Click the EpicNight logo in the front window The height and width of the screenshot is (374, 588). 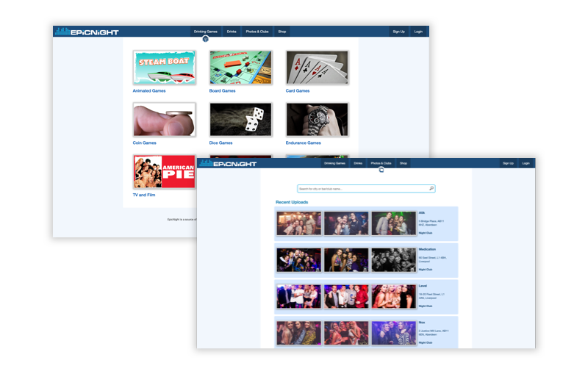coord(227,163)
